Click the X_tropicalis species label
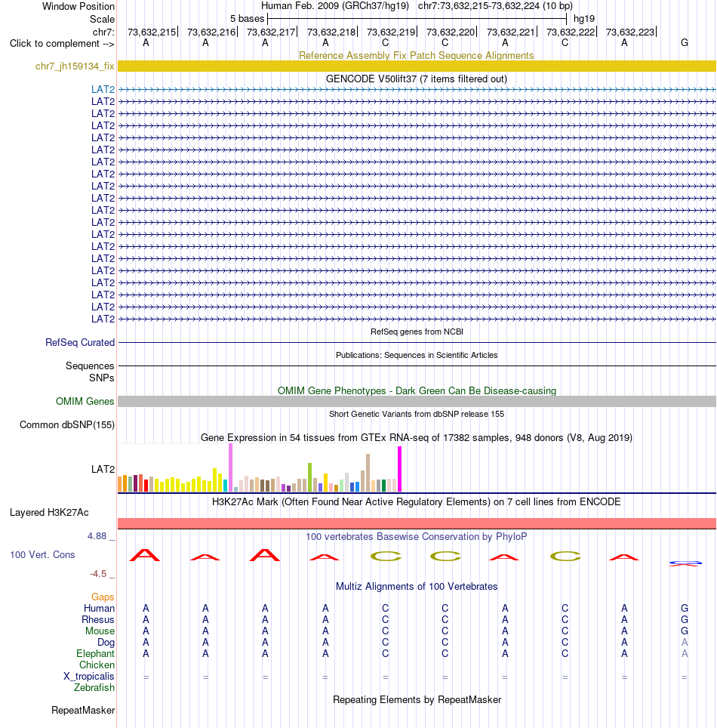Screen dimensions: 717x728 click(x=88, y=677)
